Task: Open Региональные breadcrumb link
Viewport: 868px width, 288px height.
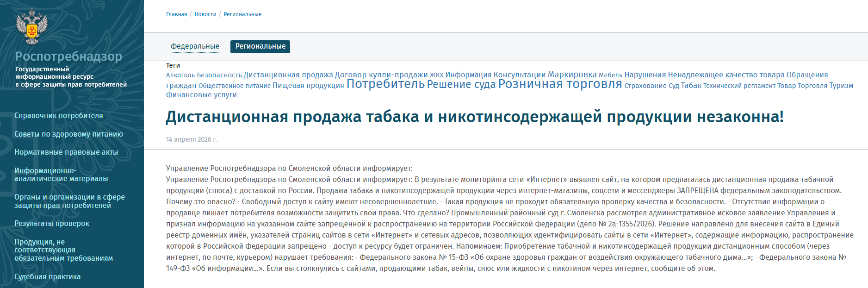Action: [x=242, y=14]
